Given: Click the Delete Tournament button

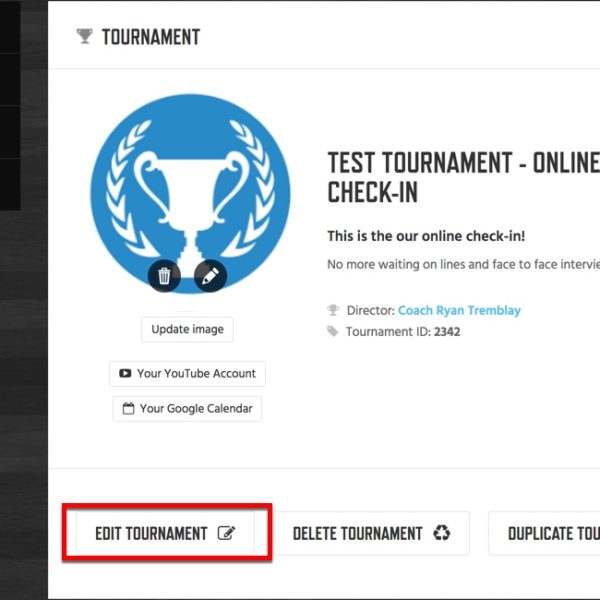Looking at the screenshot, I should coord(371,533).
